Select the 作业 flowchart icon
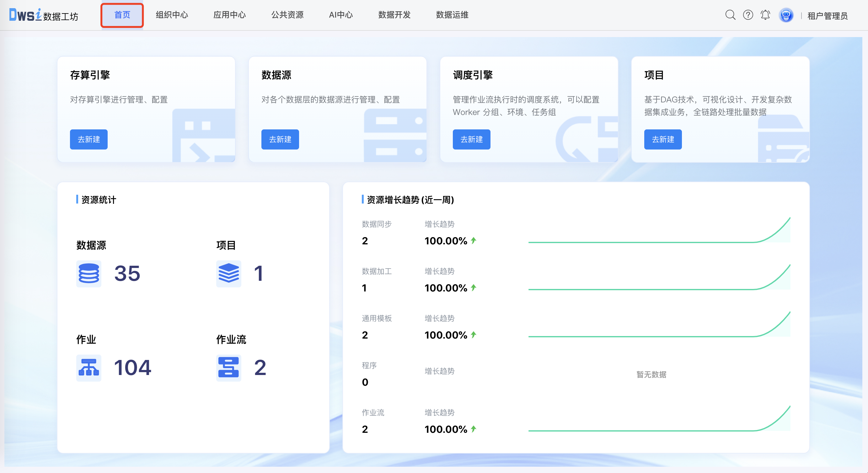 tap(88, 368)
